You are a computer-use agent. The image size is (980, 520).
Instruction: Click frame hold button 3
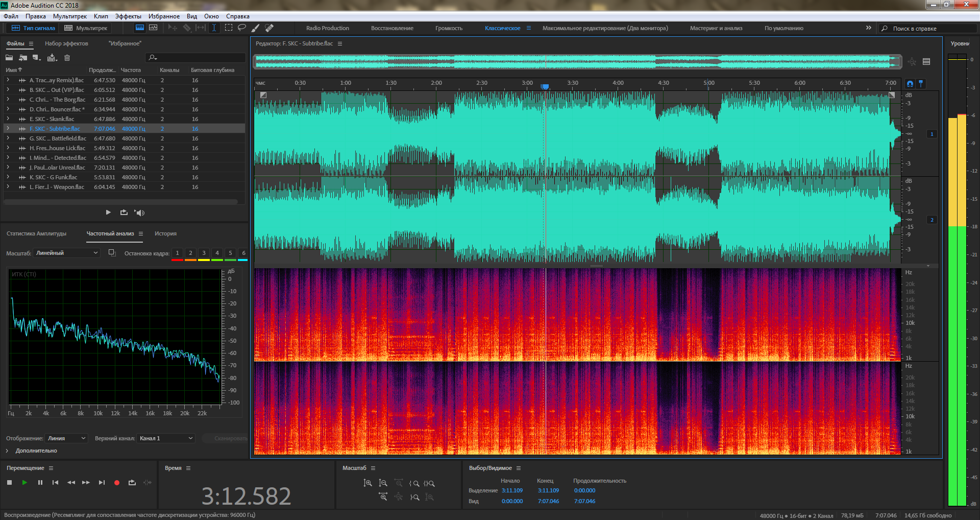pyautogui.click(x=204, y=253)
